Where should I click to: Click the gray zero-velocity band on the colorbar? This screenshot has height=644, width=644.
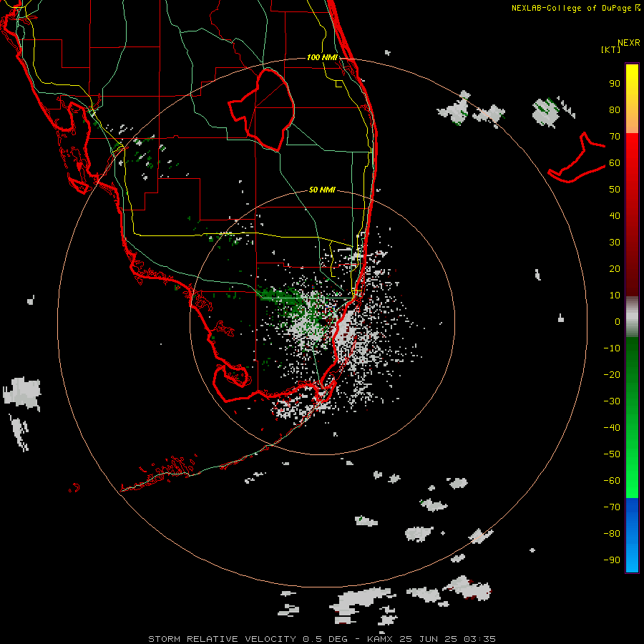tap(632, 317)
